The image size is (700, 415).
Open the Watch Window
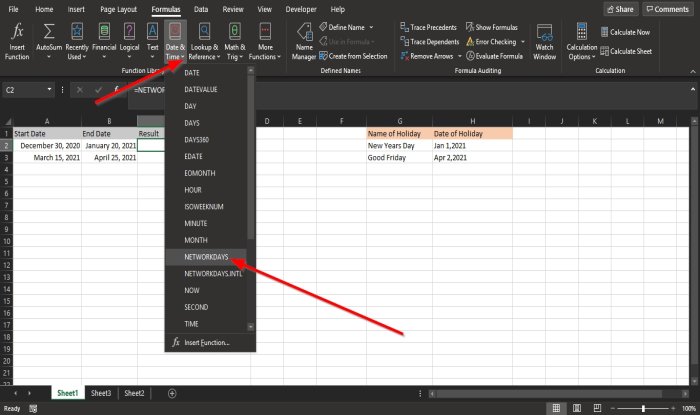[x=544, y=40]
